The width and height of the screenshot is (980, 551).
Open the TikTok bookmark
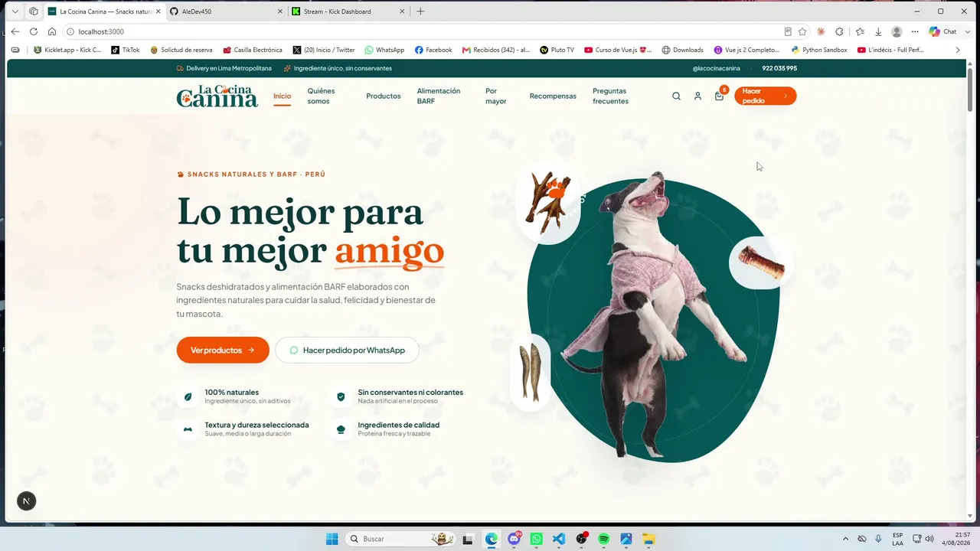126,50
